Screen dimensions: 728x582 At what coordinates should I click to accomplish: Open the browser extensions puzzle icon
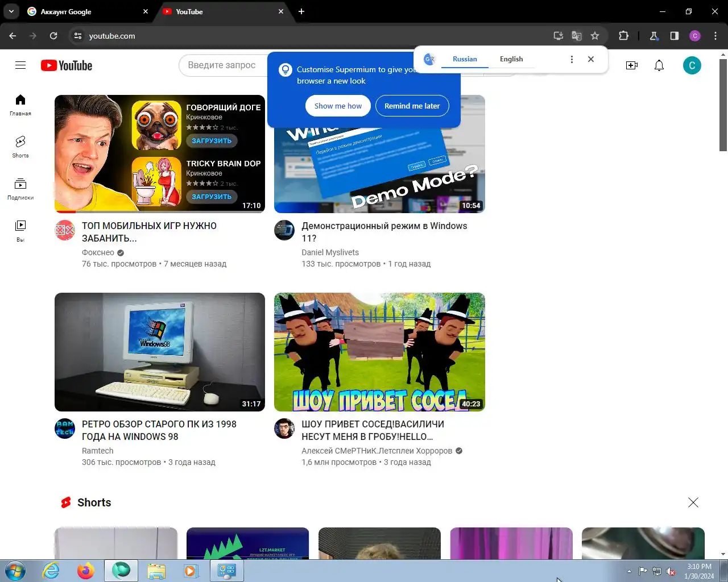click(x=623, y=36)
